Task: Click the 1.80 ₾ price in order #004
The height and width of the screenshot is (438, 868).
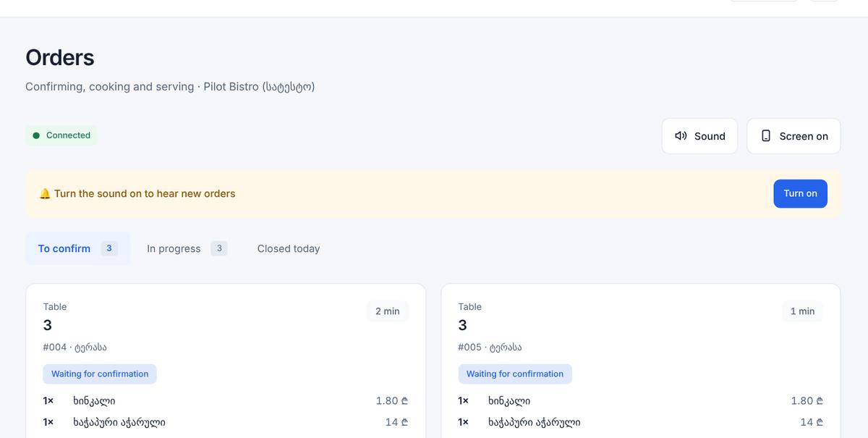Action: point(392,401)
